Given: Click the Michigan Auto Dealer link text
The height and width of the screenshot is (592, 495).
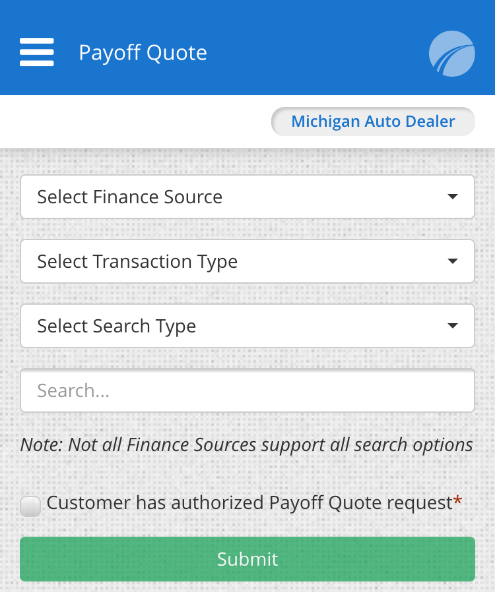Looking at the screenshot, I should tap(373, 122).
